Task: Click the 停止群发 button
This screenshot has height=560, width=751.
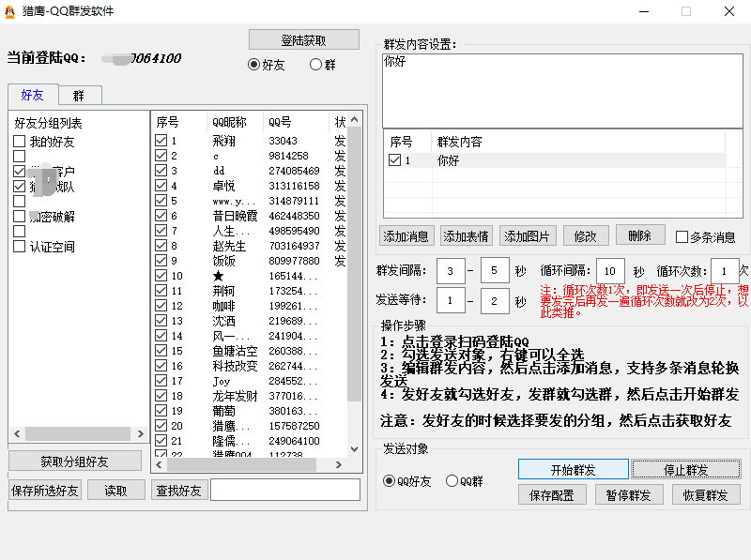Action: tap(686, 469)
